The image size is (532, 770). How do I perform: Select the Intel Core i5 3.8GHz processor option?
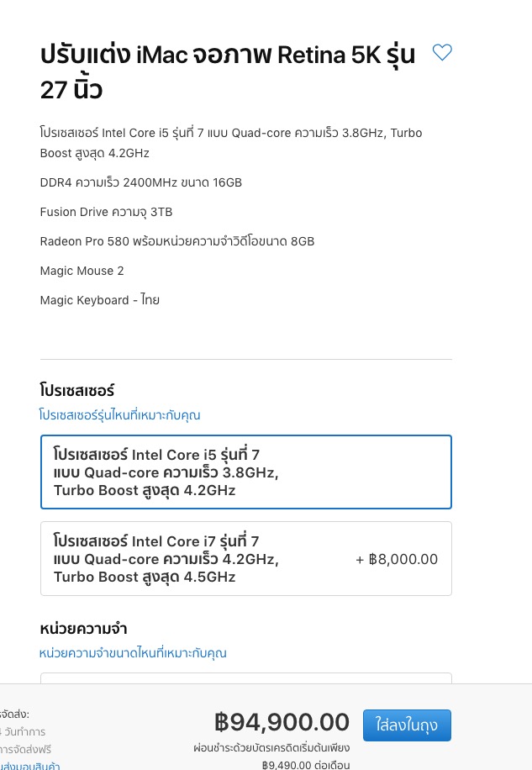(245, 472)
